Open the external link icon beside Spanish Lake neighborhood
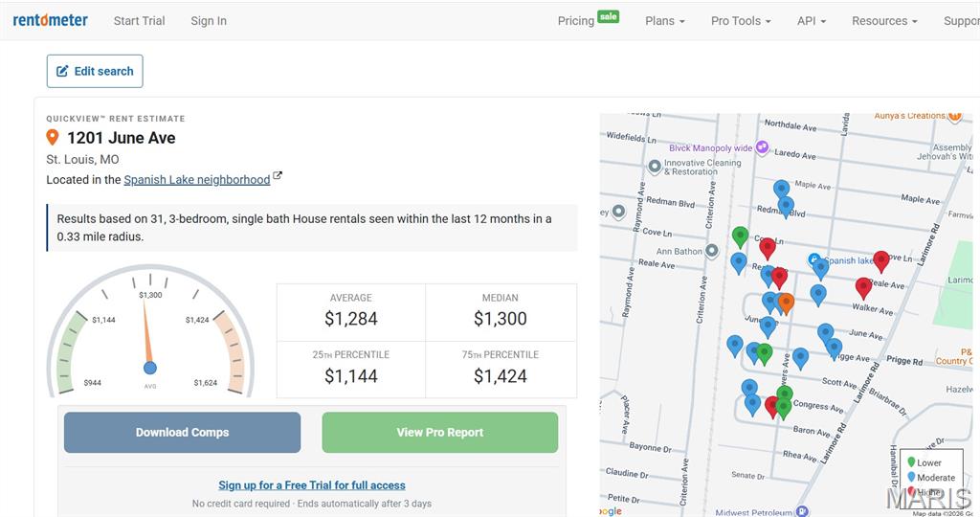This screenshot has width=980, height=517. click(278, 176)
